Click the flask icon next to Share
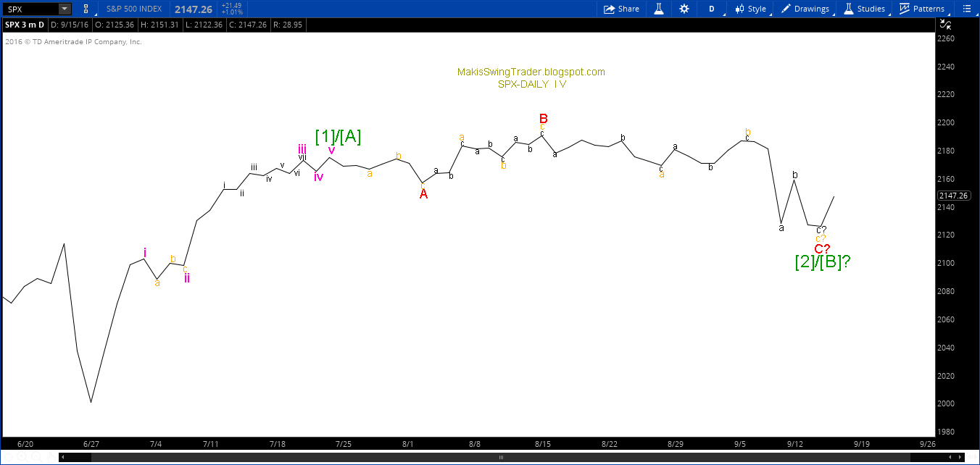 click(659, 9)
